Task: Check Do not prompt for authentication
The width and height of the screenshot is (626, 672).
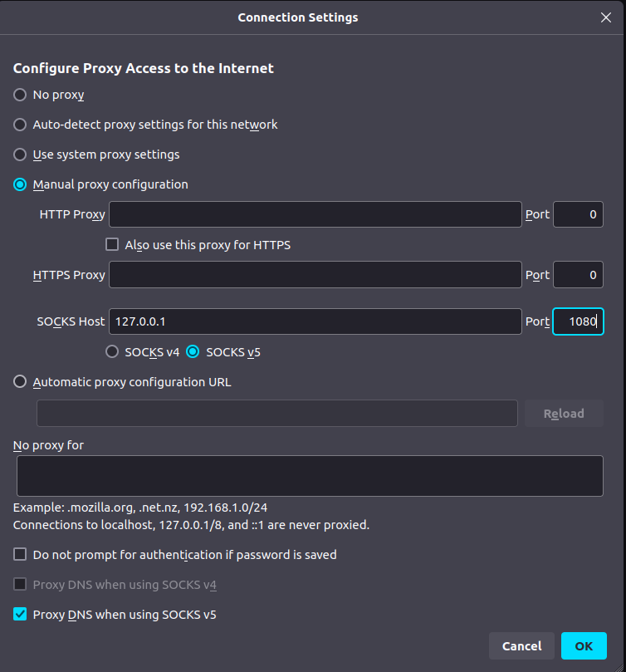Action: point(20,554)
